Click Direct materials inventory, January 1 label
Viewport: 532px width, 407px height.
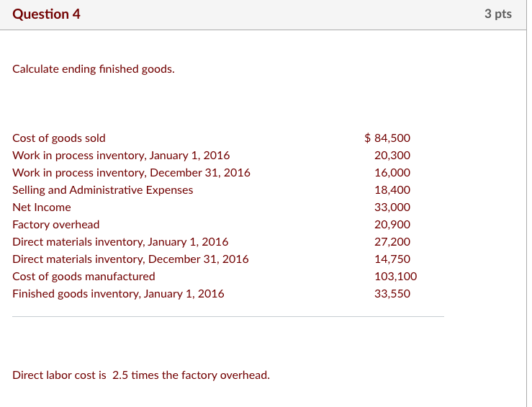click(x=120, y=241)
